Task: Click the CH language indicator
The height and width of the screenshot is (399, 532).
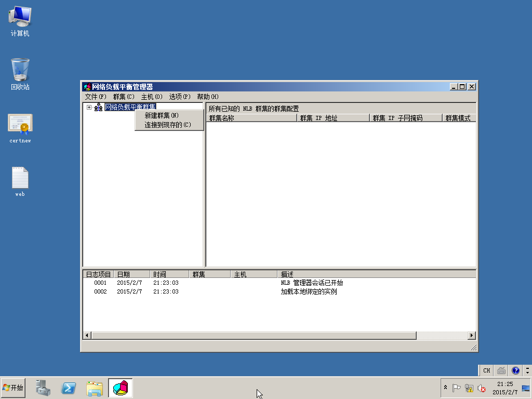Action: (x=486, y=370)
